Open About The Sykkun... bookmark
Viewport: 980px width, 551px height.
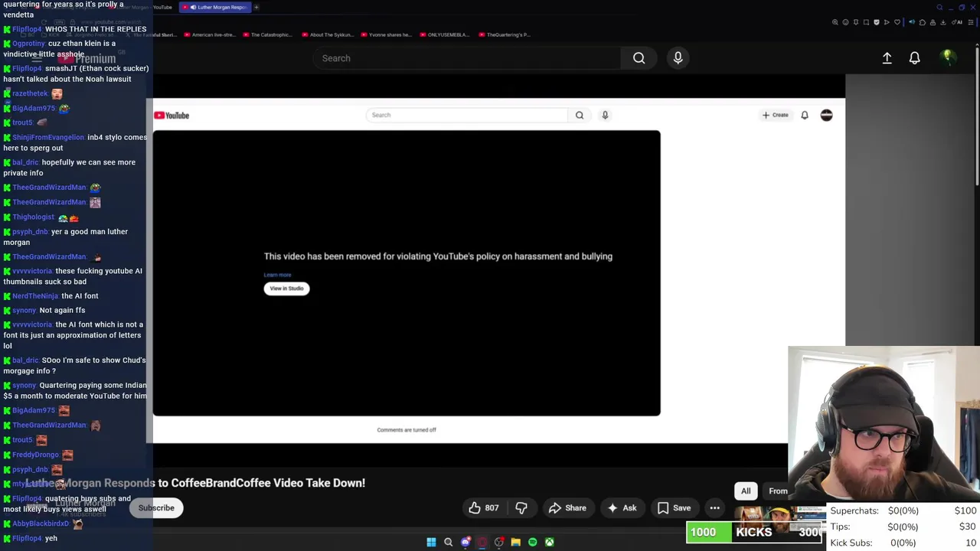[x=328, y=34]
